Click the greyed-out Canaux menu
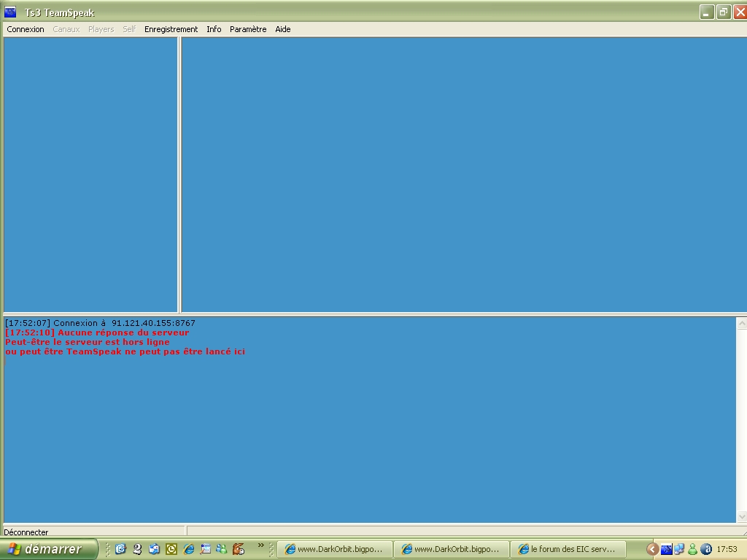747x560 pixels. tap(66, 29)
